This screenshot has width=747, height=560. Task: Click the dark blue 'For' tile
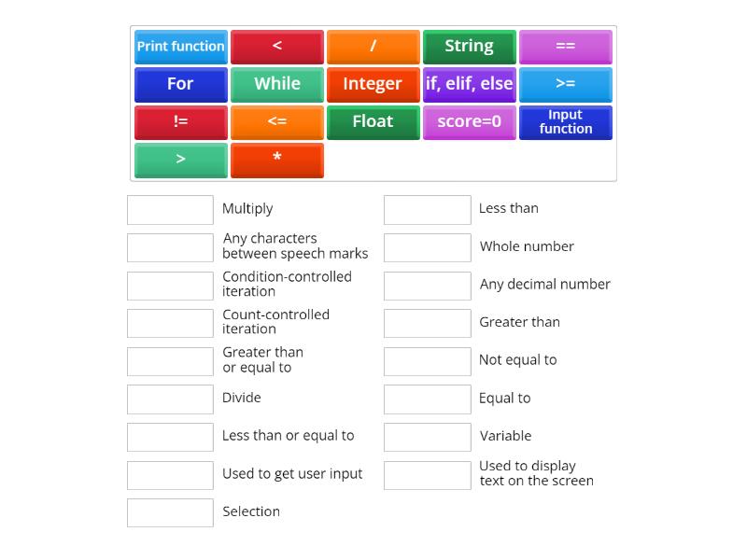point(181,84)
